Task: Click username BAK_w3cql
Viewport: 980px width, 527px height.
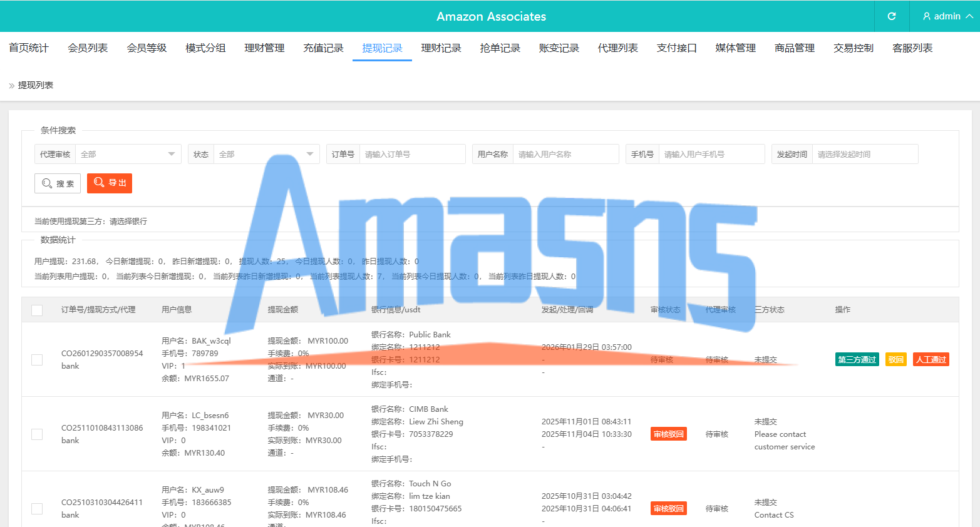Action: (x=211, y=341)
